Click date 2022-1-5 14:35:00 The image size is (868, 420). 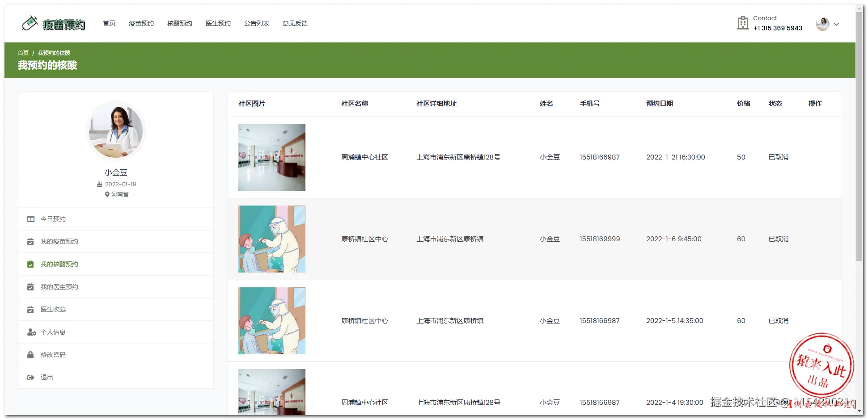[x=675, y=321]
